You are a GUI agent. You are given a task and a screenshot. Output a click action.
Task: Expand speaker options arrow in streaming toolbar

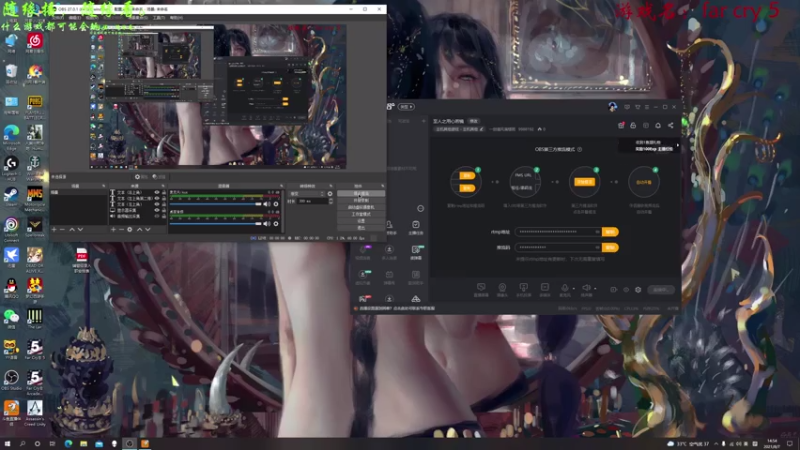tap(595, 289)
